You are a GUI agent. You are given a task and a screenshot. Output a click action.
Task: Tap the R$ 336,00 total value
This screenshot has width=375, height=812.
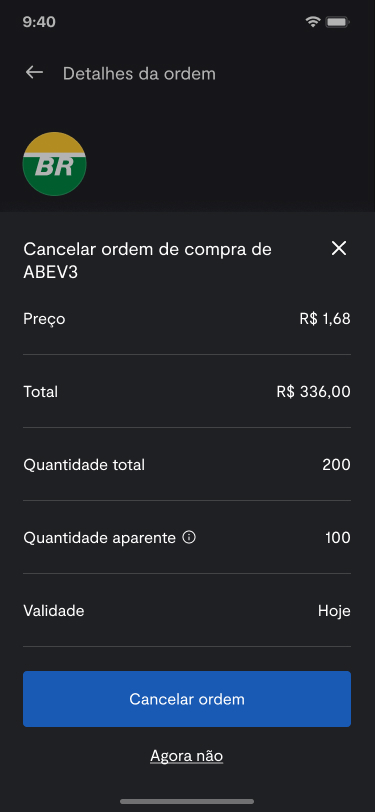coord(313,392)
